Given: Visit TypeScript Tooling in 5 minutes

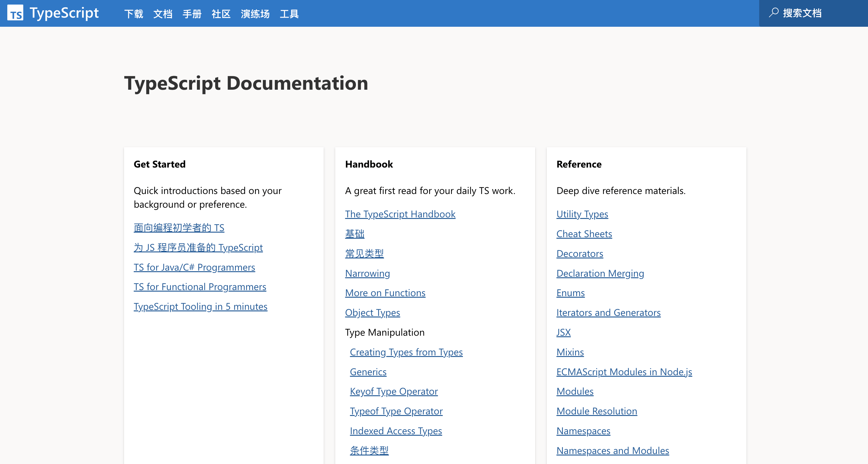Looking at the screenshot, I should (201, 306).
